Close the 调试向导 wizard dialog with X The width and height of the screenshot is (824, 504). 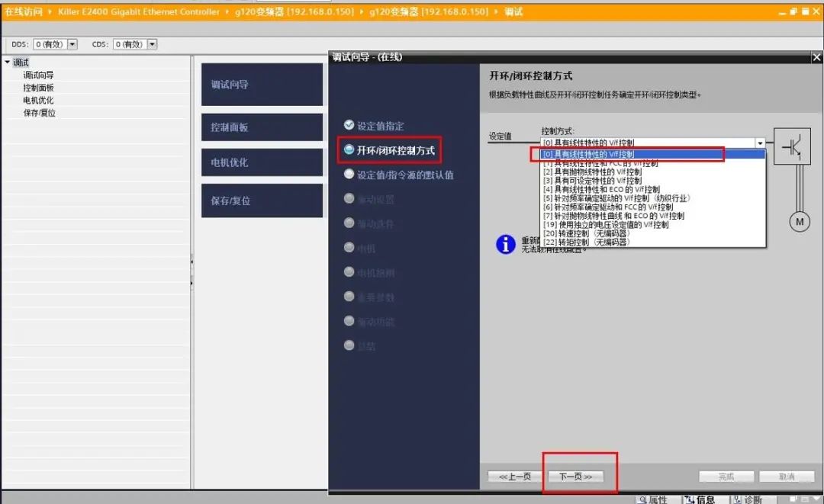click(x=816, y=57)
